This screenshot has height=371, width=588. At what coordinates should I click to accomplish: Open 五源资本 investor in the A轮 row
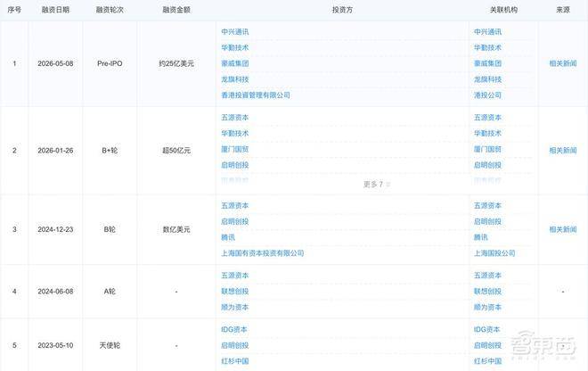[234, 276]
